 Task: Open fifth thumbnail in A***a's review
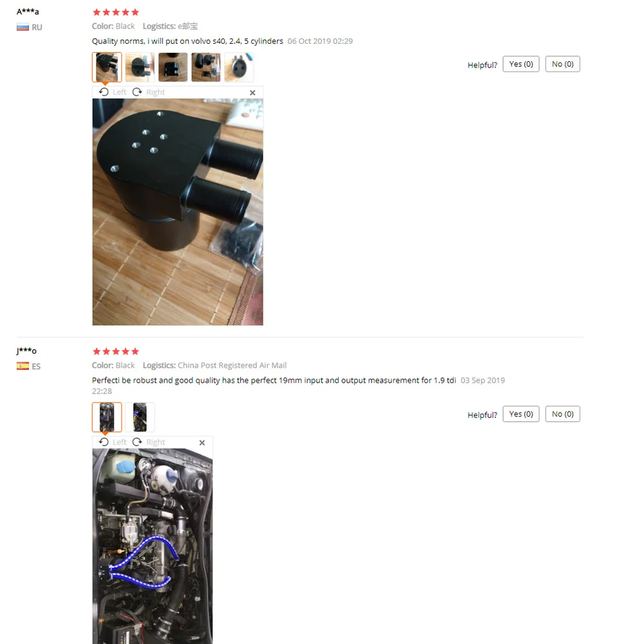239,67
